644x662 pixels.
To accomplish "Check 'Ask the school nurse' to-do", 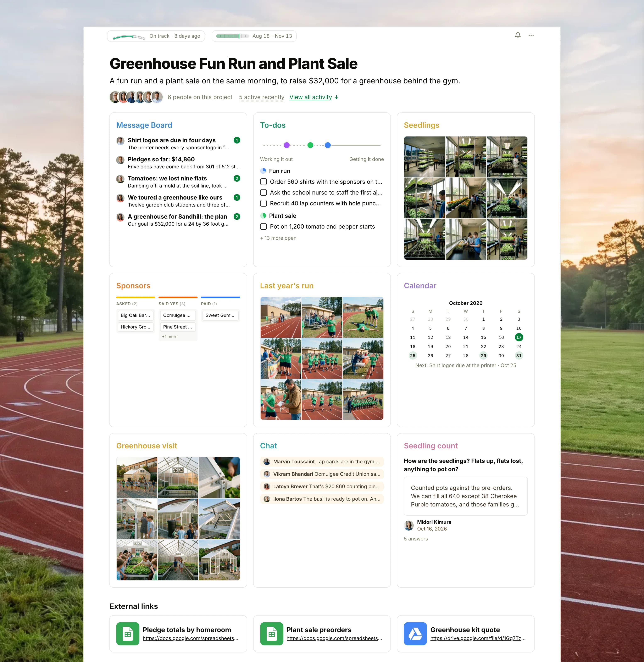I will point(263,192).
